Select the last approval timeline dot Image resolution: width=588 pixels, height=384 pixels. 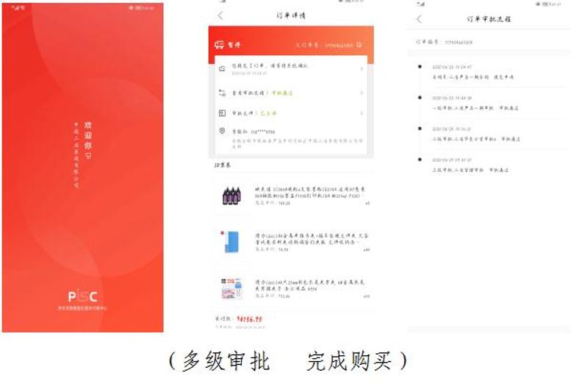420,159
